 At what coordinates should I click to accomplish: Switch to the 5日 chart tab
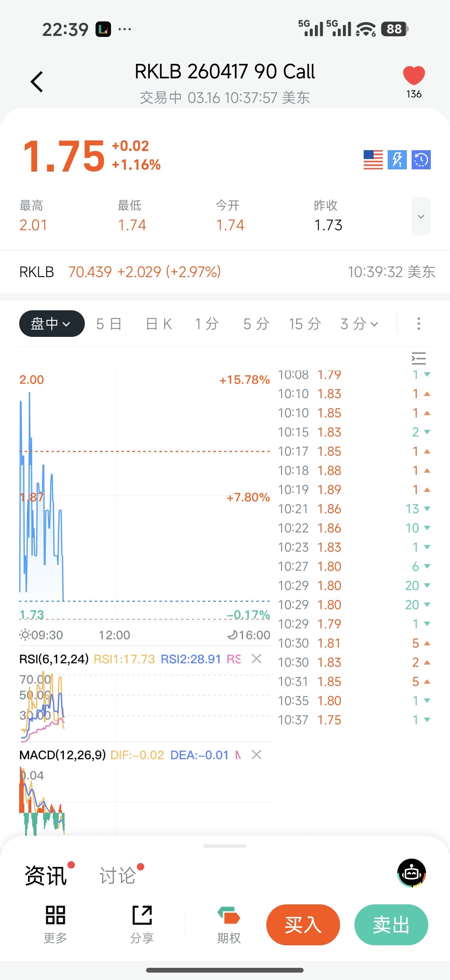[x=109, y=324]
